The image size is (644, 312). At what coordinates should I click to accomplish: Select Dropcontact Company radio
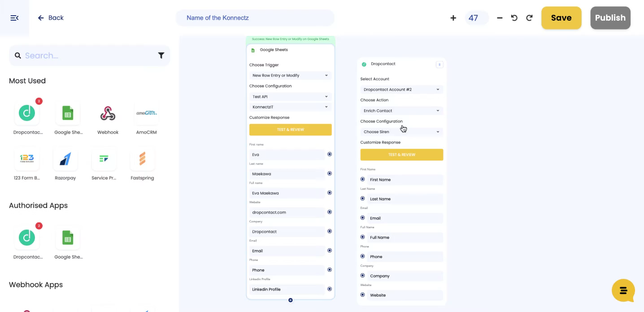(x=363, y=276)
